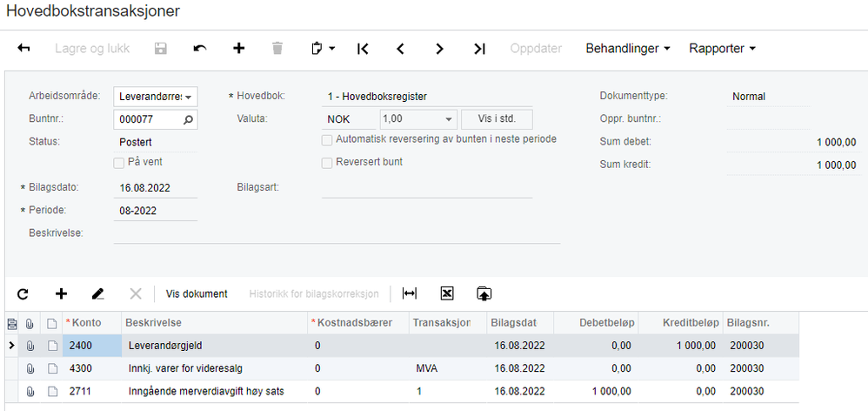
Task: Click note icon on row 2400
Action: pyautogui.click(x=52, y=346)
